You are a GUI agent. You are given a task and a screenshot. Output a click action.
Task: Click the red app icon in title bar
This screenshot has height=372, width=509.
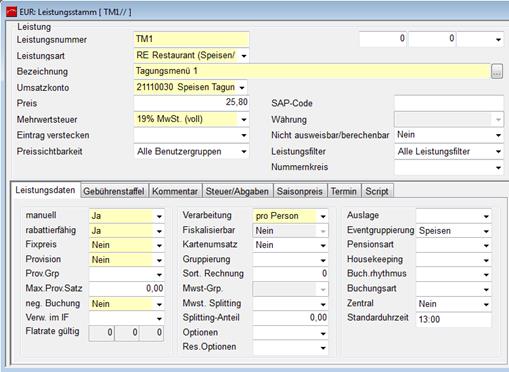click(x=11, y=12)
